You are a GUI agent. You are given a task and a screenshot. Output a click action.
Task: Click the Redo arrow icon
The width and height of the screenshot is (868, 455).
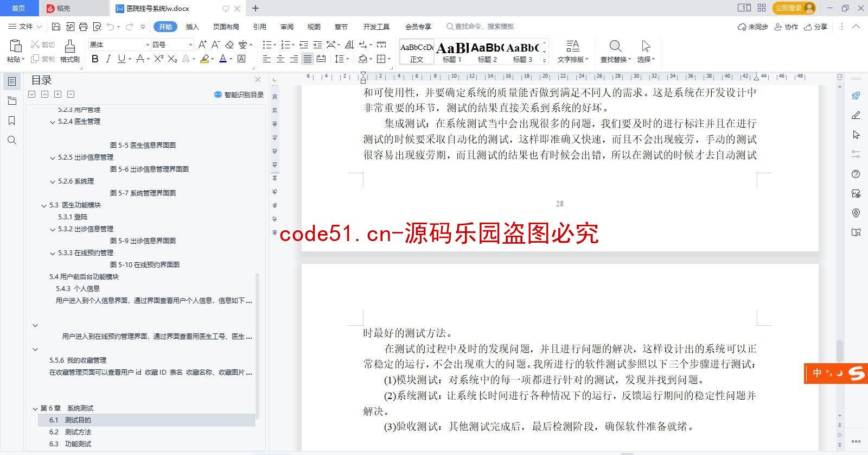point(129,27)
